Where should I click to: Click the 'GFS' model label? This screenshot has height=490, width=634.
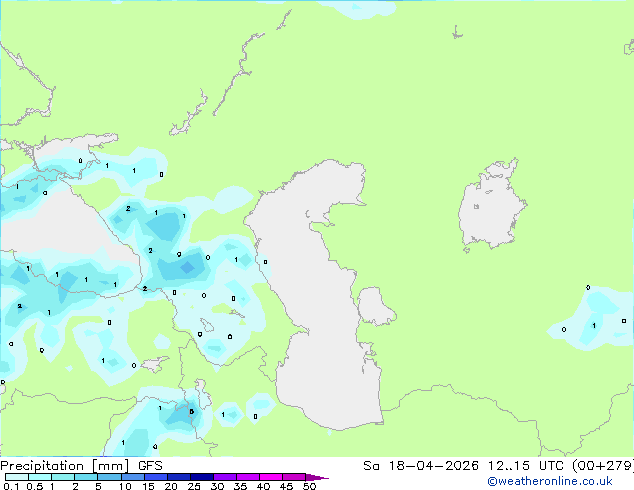point(150,466)
